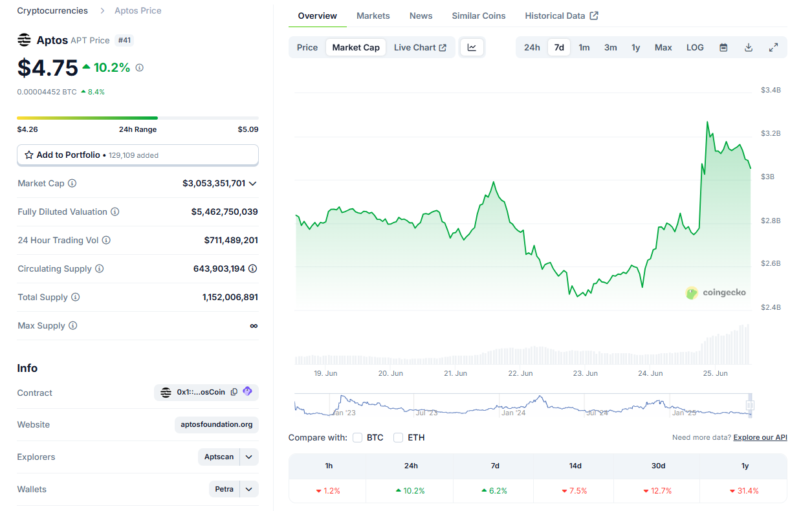This screenshot has width=812, height=511.
Task: Open the Petra wallet link
Action: pyautogui.click(x=225, y=489)
